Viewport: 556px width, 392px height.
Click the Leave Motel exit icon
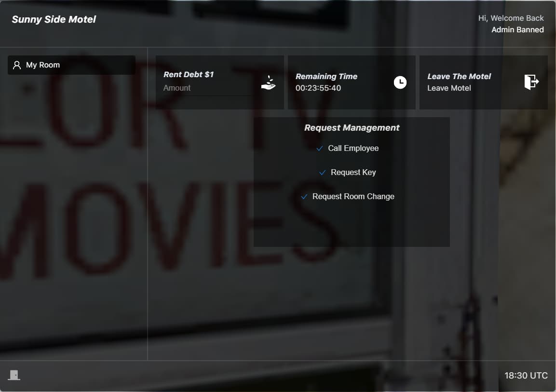coord(531,82)
